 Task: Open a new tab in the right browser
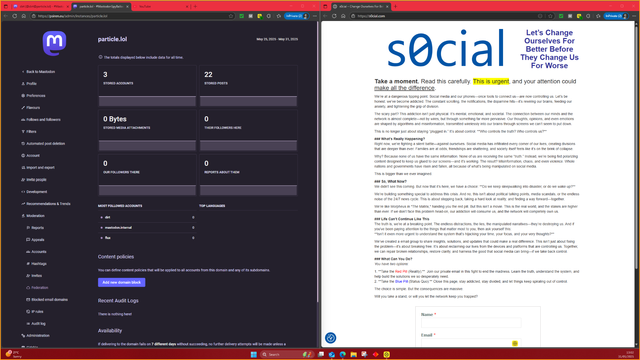395,7
